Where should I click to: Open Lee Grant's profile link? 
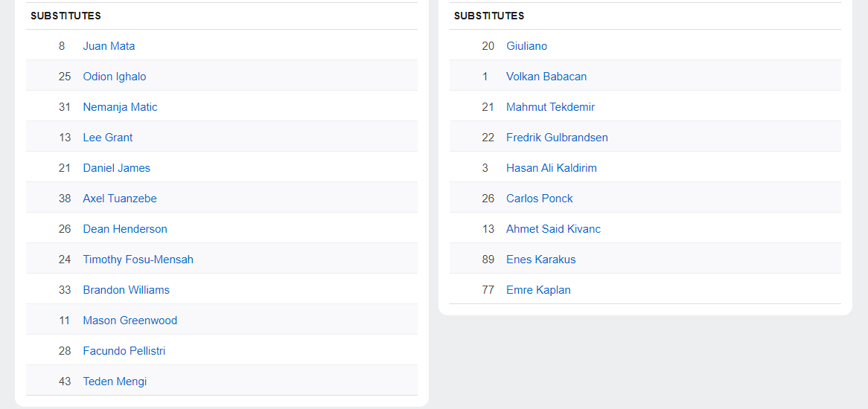[108, 138]
